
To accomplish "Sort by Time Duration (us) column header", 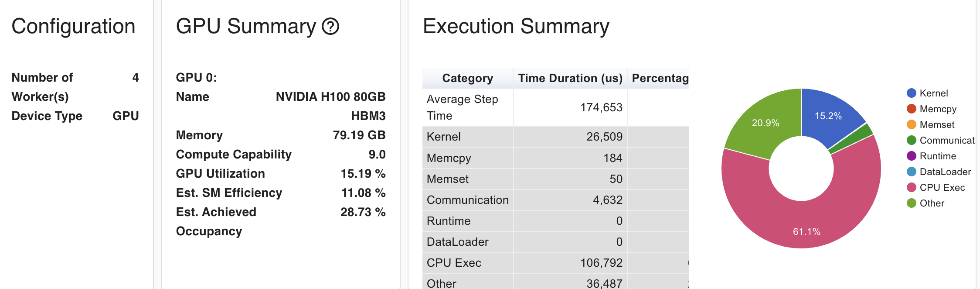I will point(570,78).
